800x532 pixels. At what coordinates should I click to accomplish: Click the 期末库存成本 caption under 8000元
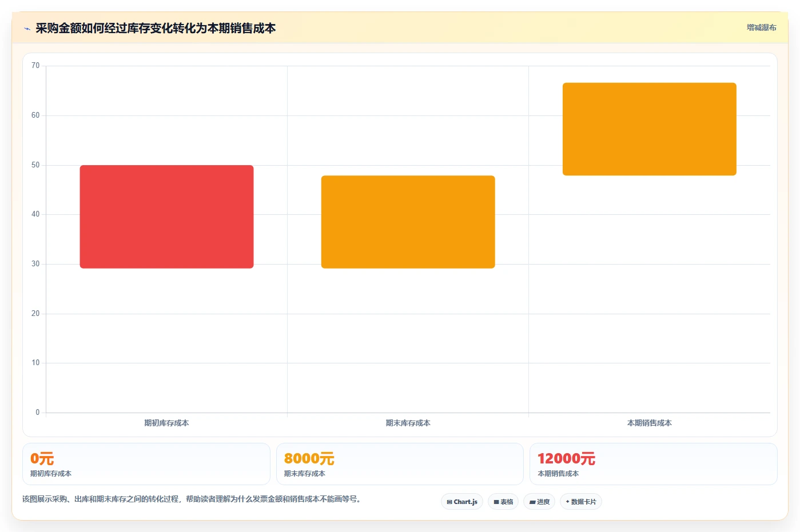click(x=305, y=474)
